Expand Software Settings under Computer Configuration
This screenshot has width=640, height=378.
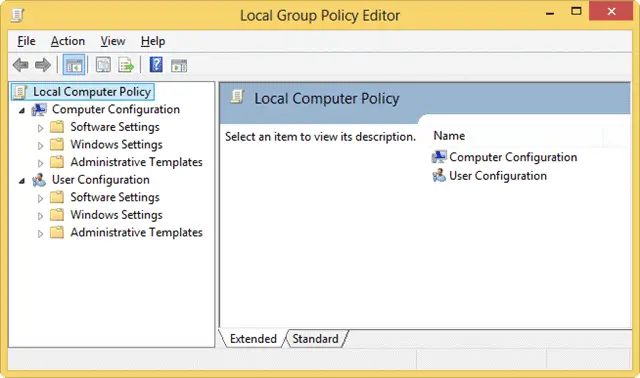click(x=40, y=128)
